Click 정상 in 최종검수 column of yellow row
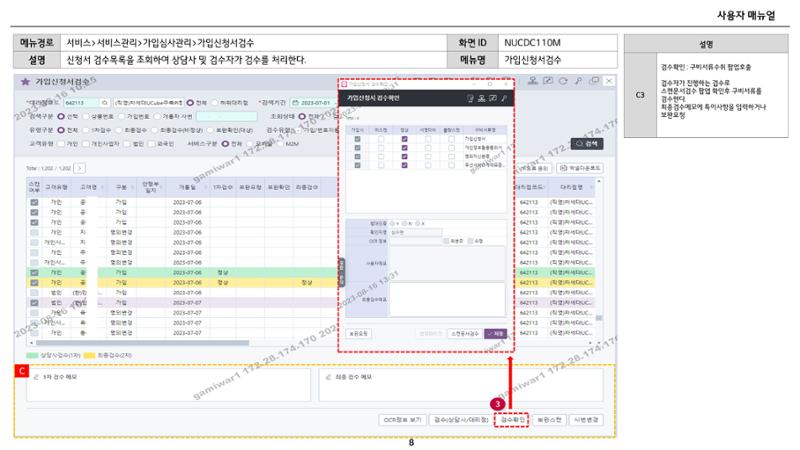This screenshot has width=800, height=450. pyautogui.click(x=307, y=282)
